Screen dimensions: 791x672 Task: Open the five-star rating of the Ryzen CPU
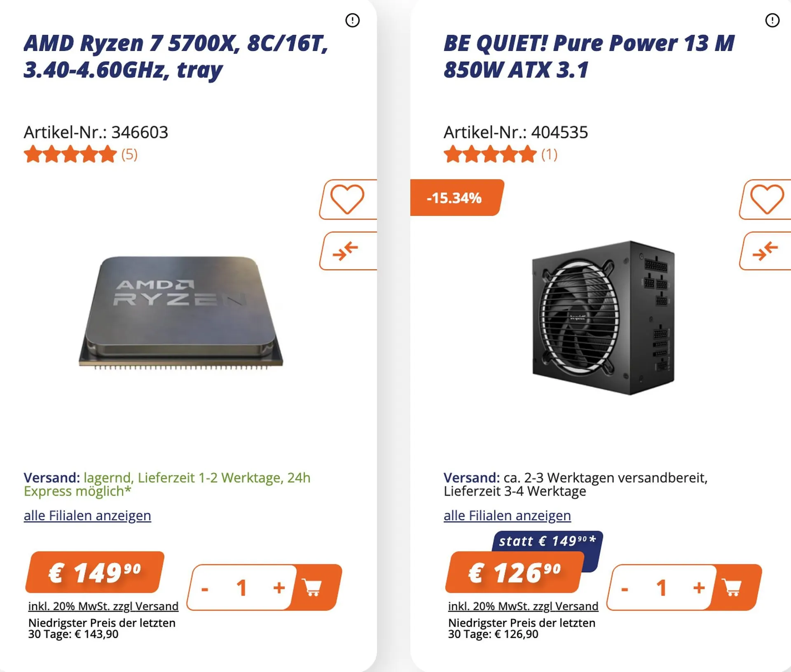(70, 154)
